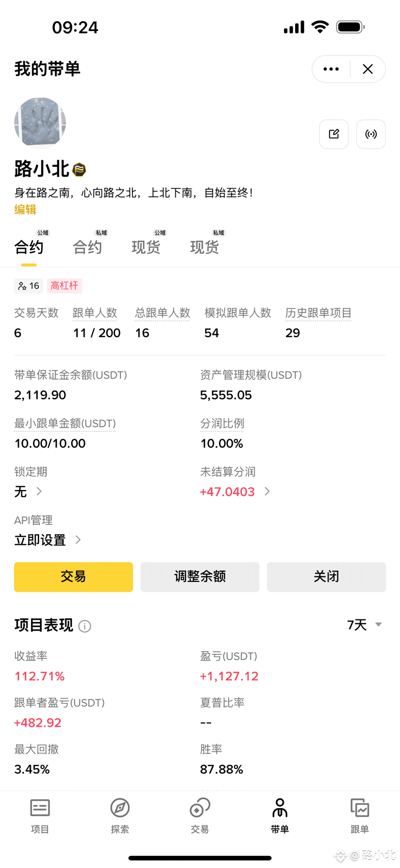The image size is (400, 868).
Task: Switch to the 私域 合约 tab
Action: point(87,247)
